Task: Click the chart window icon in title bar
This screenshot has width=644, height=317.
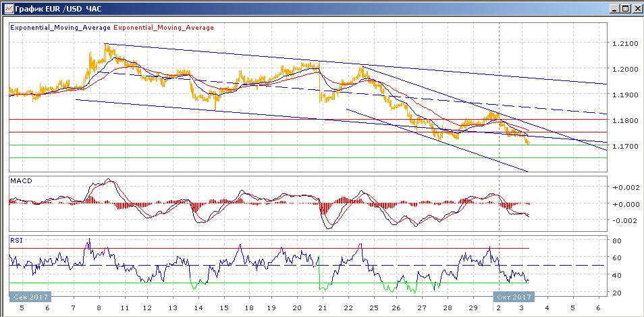Action: click(x=8, y=7)
